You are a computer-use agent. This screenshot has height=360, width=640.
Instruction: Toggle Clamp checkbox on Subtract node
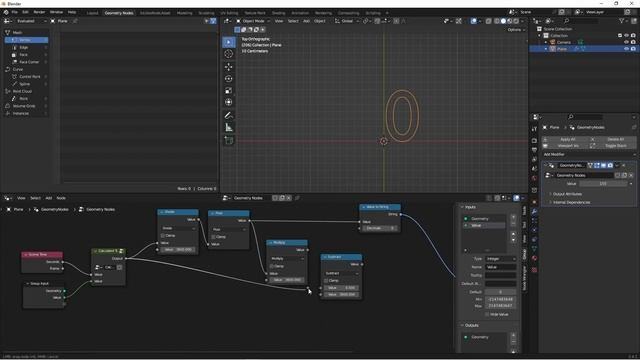pos(326,281)
